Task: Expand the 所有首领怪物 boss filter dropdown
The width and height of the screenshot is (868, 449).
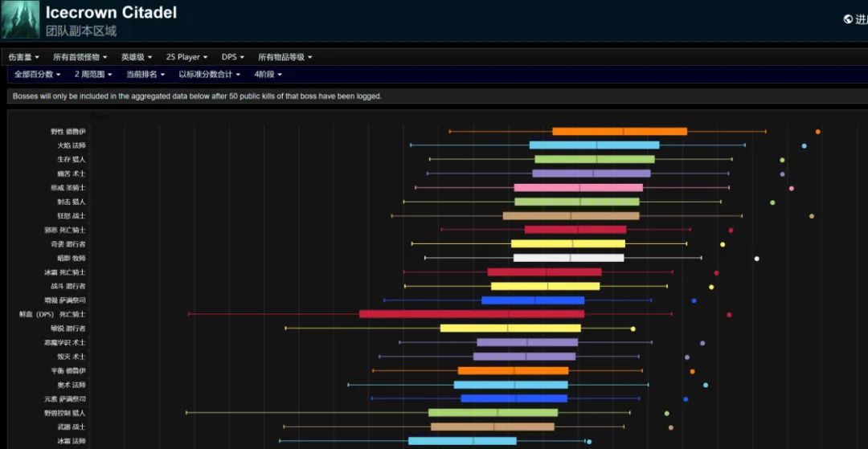Action: pos(80,57)
